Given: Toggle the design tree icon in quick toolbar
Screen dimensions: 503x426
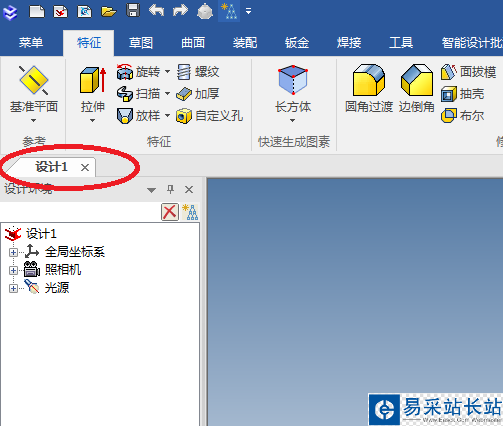Looking at the screenshot, I should 229,11.
